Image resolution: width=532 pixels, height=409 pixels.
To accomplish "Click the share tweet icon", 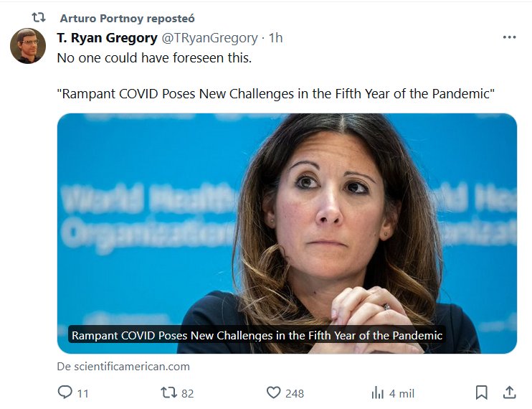I will (x=509, y=392).
